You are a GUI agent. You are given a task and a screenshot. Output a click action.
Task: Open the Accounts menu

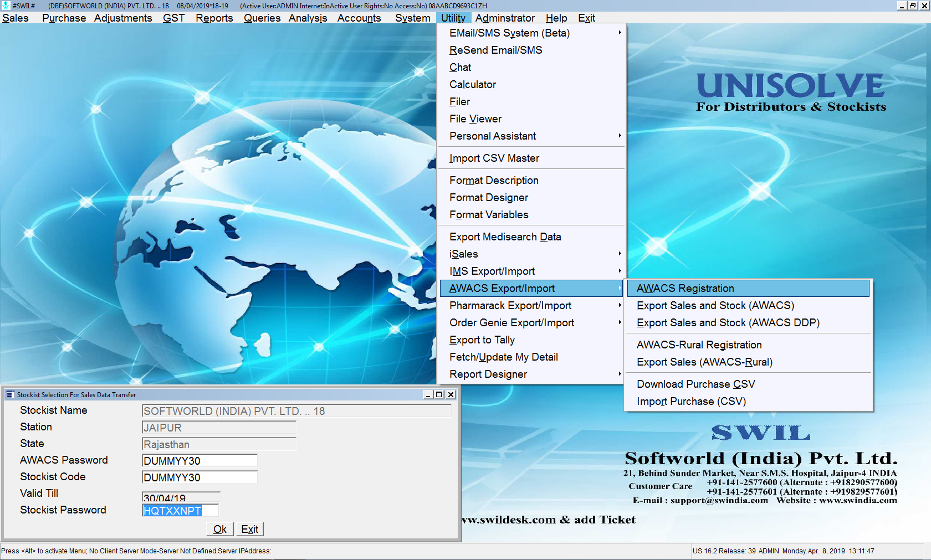tap(359, 18)
